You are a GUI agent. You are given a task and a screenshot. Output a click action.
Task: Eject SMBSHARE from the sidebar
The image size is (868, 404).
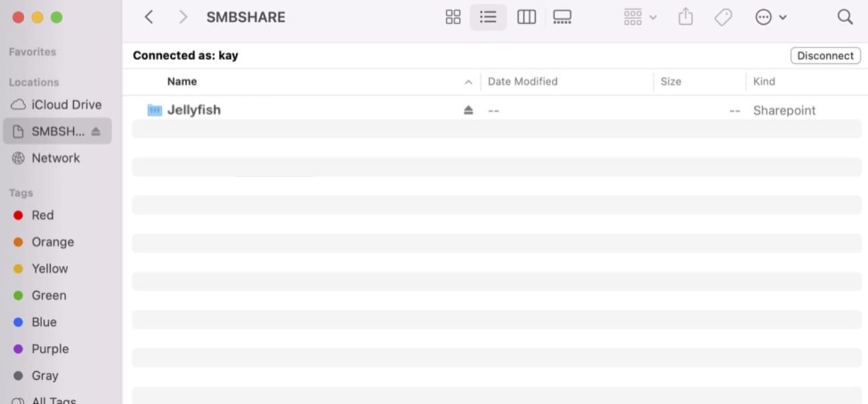[x=95, y=131]
